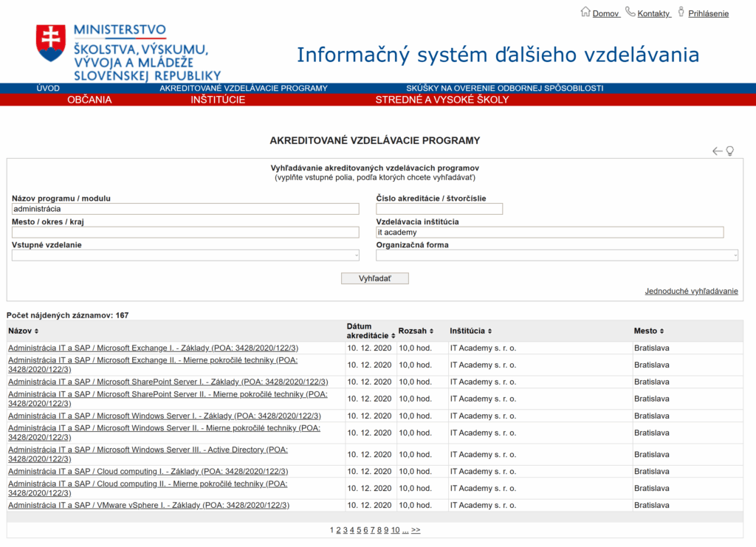Sort results by Názov column
This screenshot has height=547, width=756.
click(23, 331)
